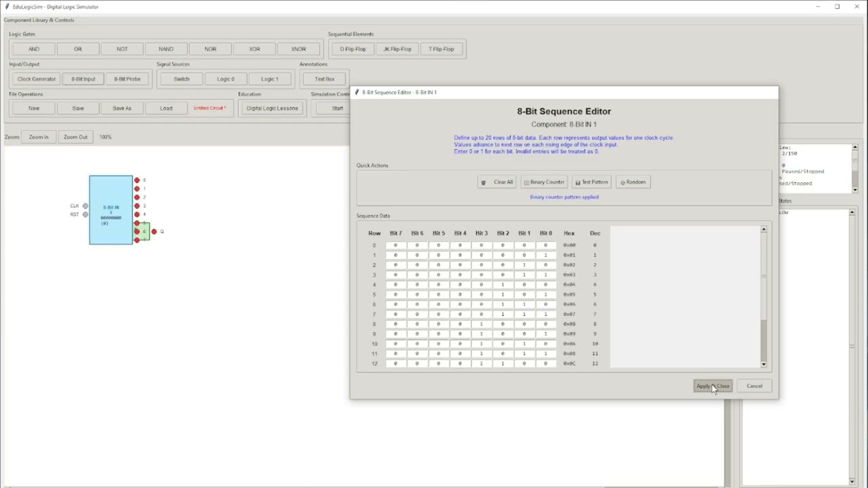Click the feather icon in the Sequence Editor title bar
This screenshot has width=868, height=488.
click(x=357, y=92)
